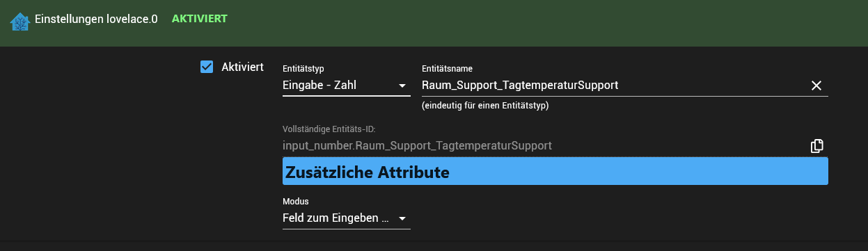
Task: Click the input_number.Raum_Support_TagtemperaturSupport ID text
Action: (x=417, y=146)
